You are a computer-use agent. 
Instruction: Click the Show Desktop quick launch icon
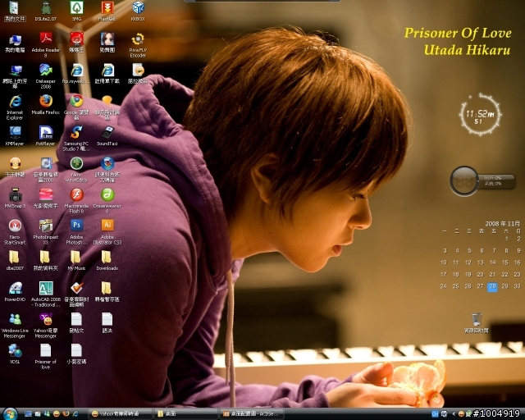[28, 414]
